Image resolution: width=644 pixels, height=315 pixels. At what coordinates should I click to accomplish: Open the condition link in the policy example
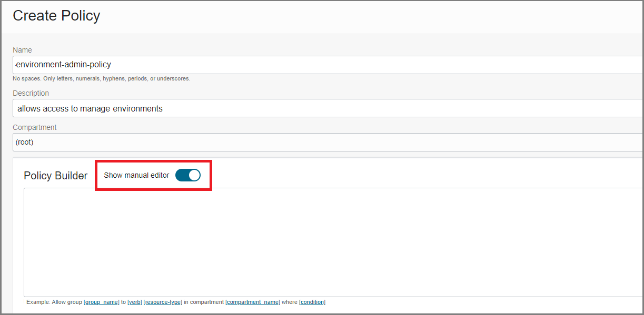click(312, 302)
